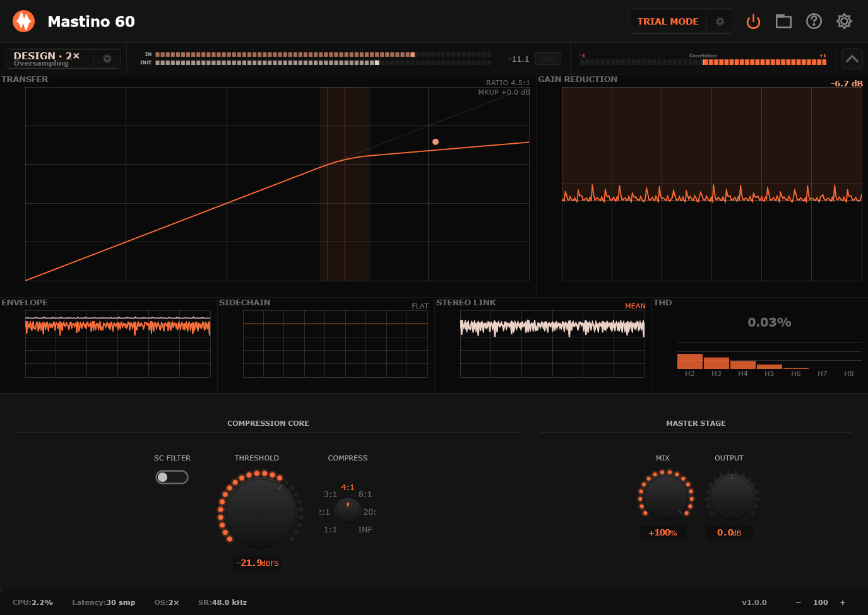868x615 pixels.
Task: Select the 3:1 compress ratio
Action: click(x=330, y=495)
